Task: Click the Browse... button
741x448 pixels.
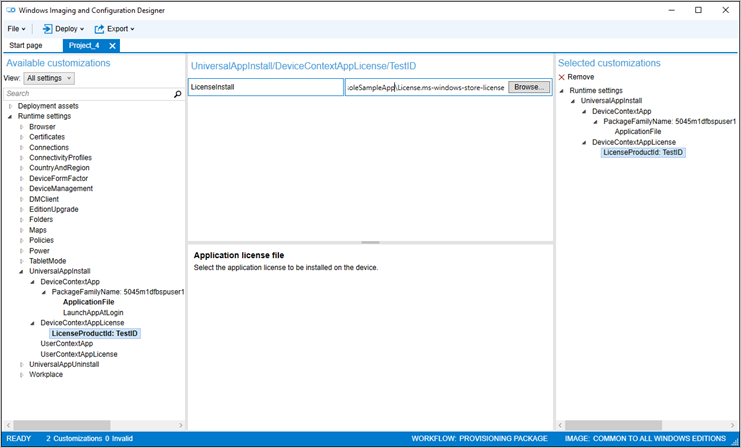Action: tap(529, 88)
